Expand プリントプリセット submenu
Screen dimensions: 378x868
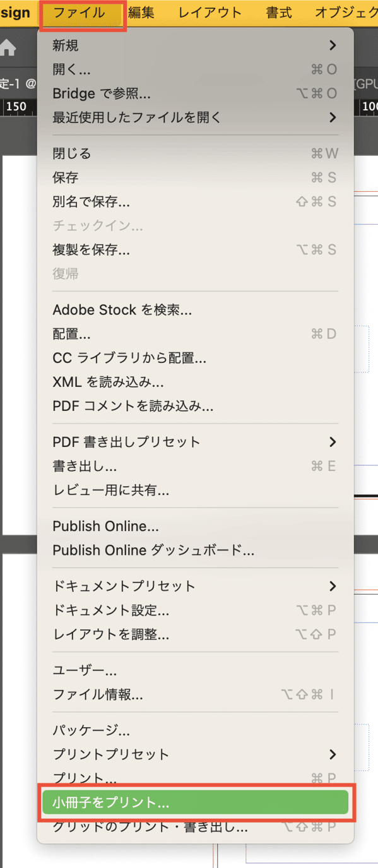click(x=196, y=754)
